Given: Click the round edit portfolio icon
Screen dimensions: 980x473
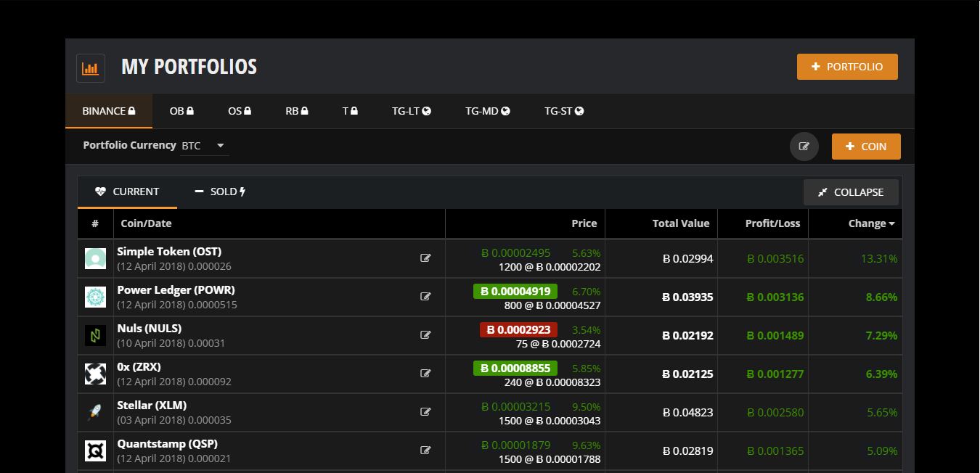Looking at the screenshot, I should pos(804,147).
